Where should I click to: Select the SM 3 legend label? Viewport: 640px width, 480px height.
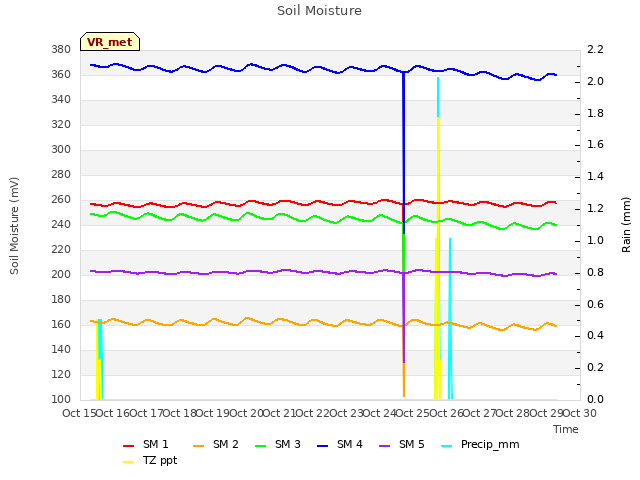click(x=288, y=444)
